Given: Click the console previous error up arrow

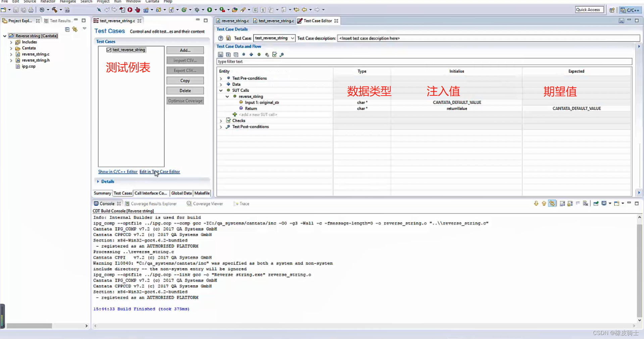Looking at the screenshot, I should click(544, 203).
